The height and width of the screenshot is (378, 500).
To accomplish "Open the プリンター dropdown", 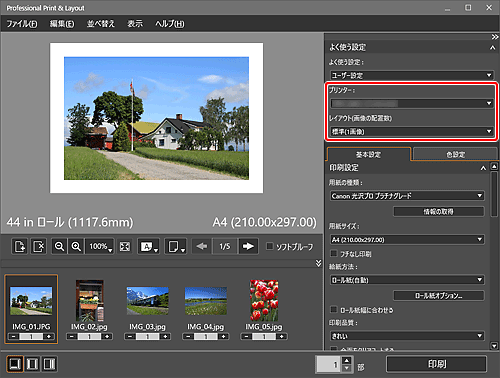I will [412, 103].
